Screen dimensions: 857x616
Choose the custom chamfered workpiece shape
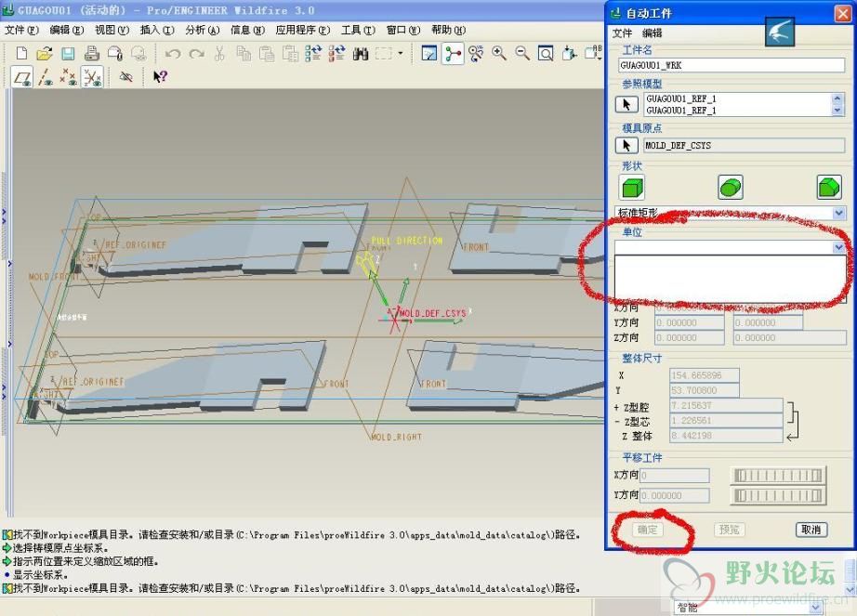click(829, 188)
